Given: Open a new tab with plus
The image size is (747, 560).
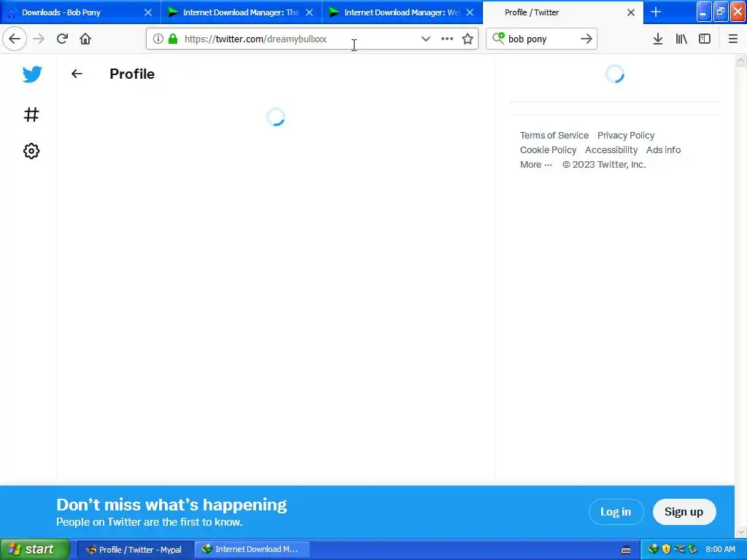Looking at the screenshot, I should [656, 12].
